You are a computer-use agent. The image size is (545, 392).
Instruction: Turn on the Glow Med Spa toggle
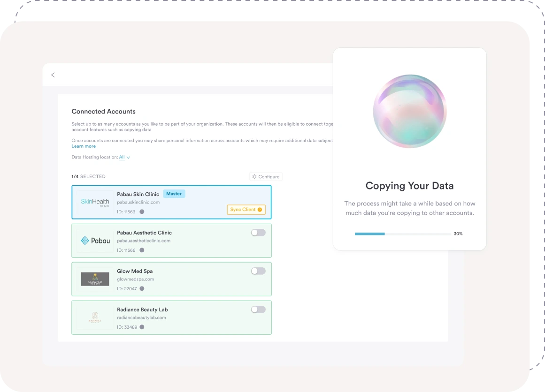[x=258, y=271]
